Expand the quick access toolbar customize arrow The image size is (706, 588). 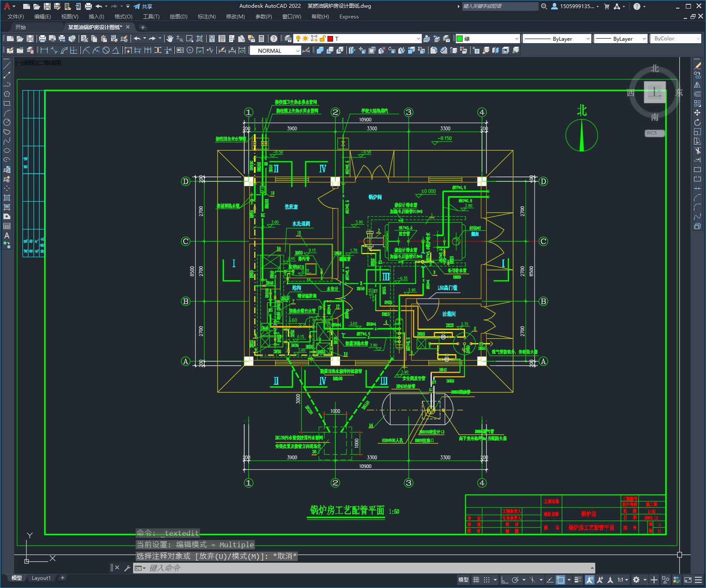[x=128, y=6]
